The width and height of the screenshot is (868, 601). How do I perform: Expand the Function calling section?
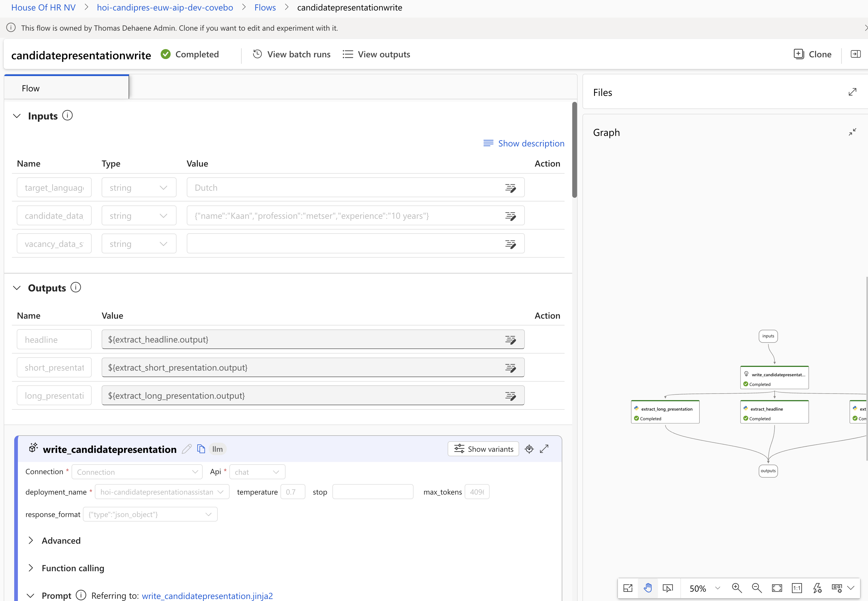click(x=31, y=568)
